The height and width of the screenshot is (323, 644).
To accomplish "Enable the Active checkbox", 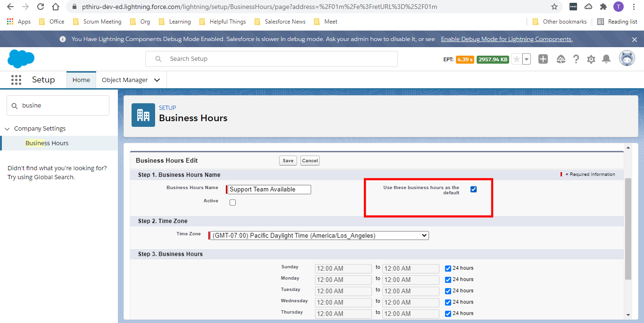I will (232, 202).
